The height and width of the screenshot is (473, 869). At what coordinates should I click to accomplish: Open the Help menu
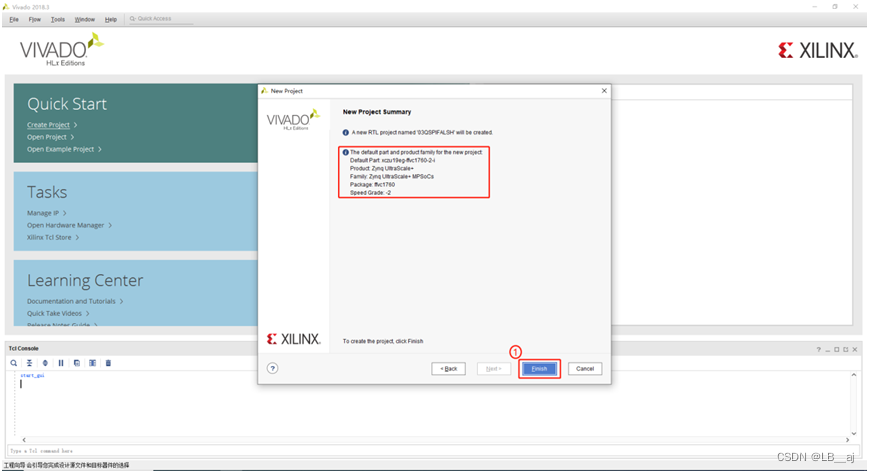pyautogui.click(x=111, y=19)
